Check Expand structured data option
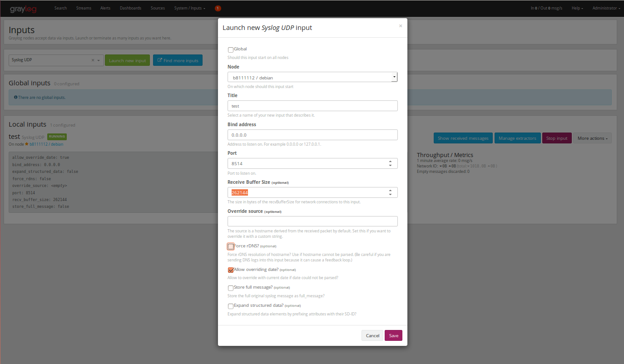 coord(231,306)
